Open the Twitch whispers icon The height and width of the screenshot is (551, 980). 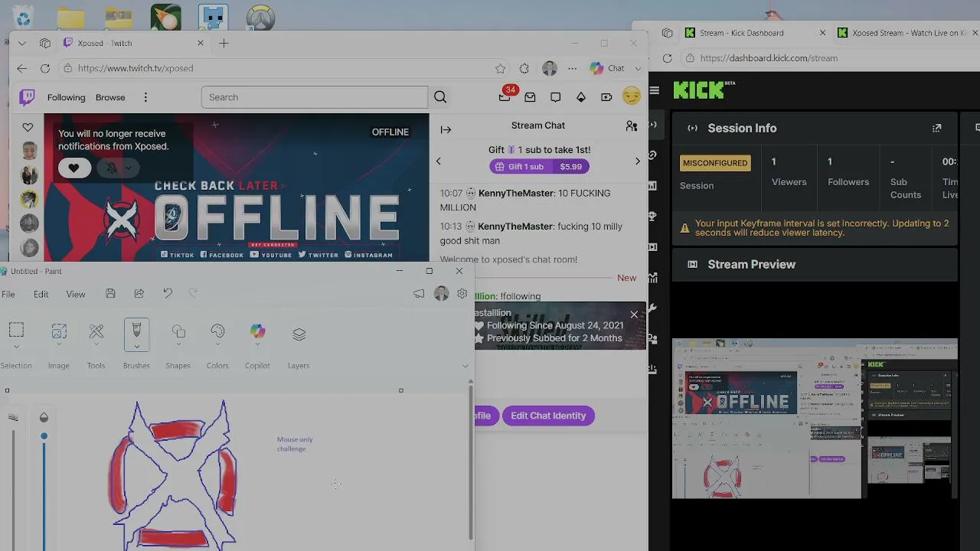[x=555, y=97]
